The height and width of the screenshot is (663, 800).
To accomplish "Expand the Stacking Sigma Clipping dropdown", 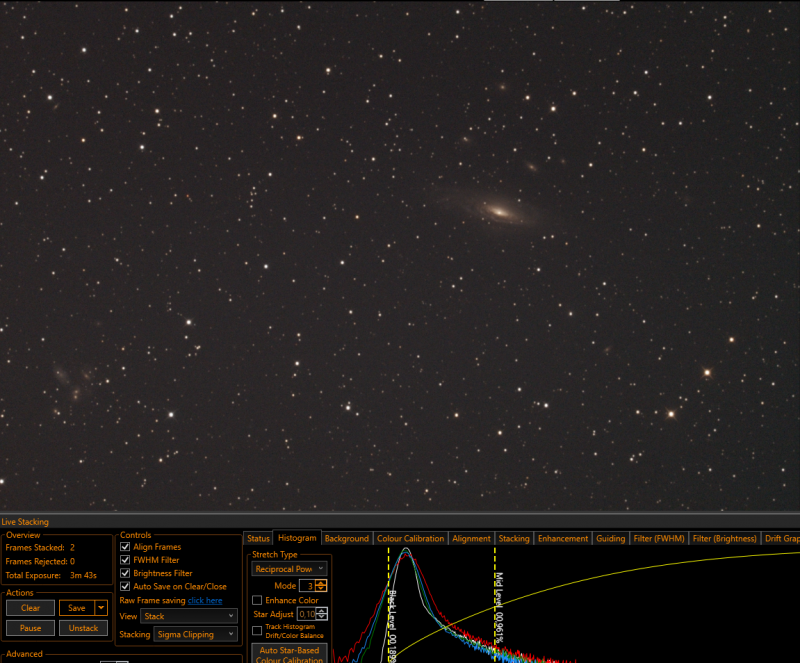I will tap(195, 634).
